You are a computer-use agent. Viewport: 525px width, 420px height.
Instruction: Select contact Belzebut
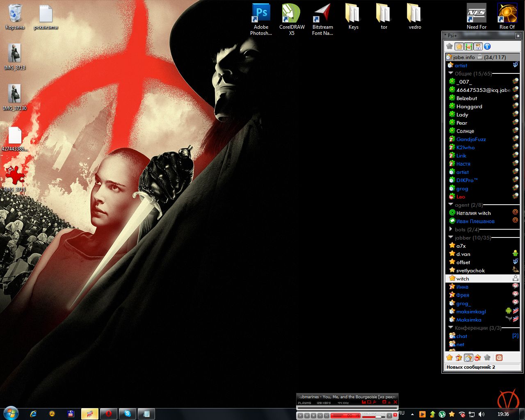483,98
